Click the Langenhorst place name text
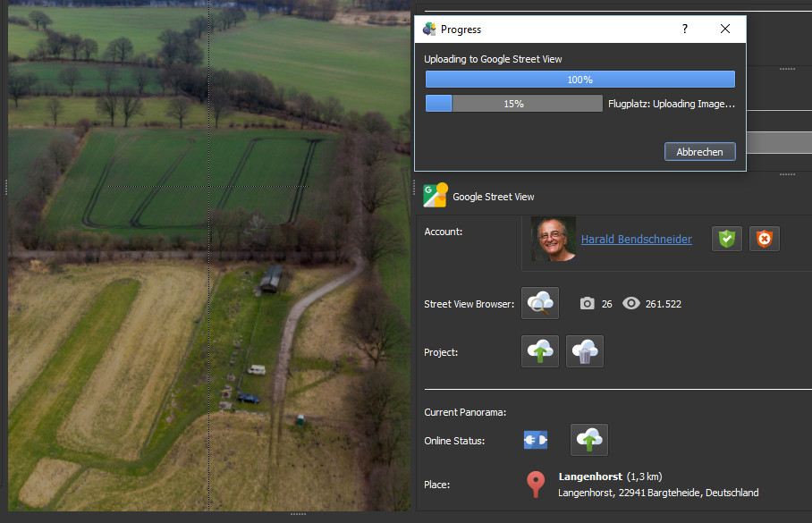The image size is (812, 523). (x=589, y=477)
